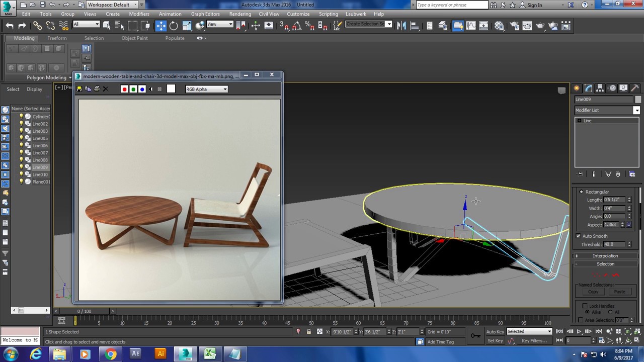Open Render Setup teapot icon
Viewport: 644px width, 362px height.
[514, 26]
